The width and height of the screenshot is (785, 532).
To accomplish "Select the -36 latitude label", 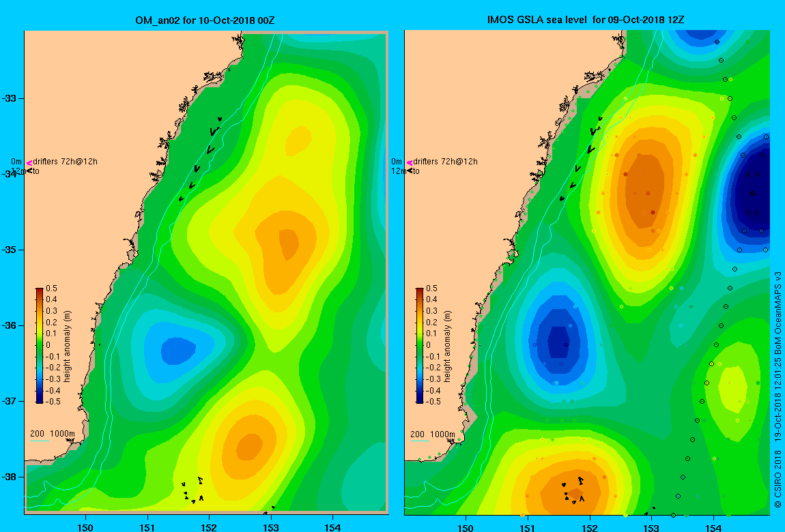I will [9, 325].
